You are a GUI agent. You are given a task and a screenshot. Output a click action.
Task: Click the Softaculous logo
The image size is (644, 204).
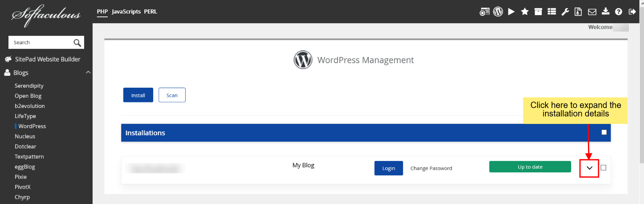46,16
